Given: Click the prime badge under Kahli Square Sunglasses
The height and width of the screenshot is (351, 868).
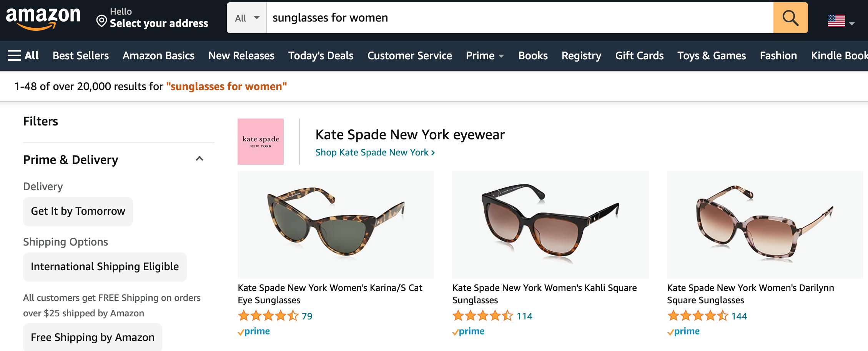Looking at the screenshot, I should point(468,331).
